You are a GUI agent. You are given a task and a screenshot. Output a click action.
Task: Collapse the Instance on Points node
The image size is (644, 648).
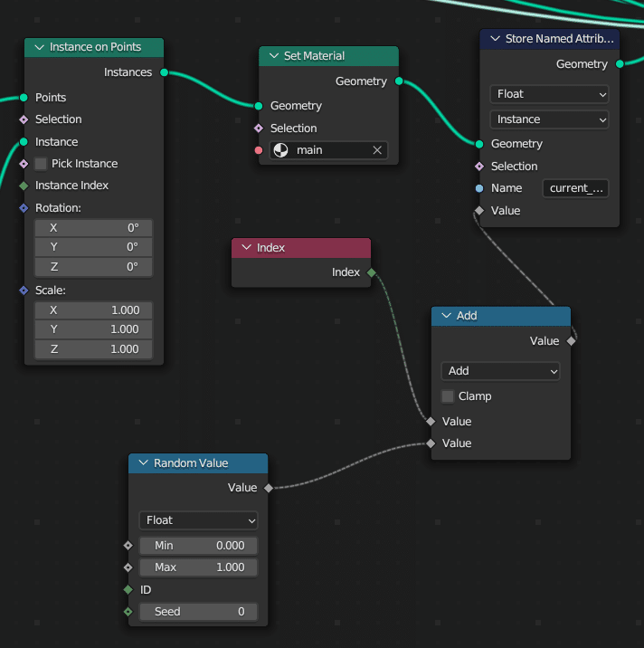coord(39,47)
